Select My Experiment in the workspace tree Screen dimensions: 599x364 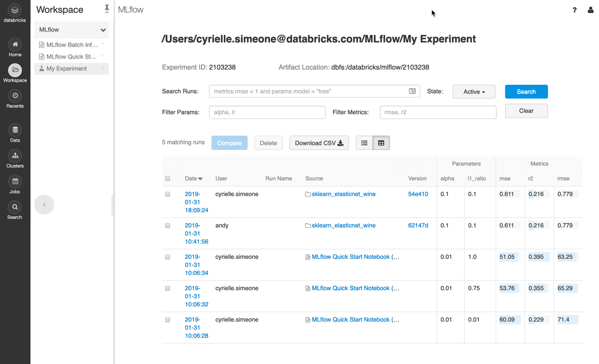pos(67,69)
